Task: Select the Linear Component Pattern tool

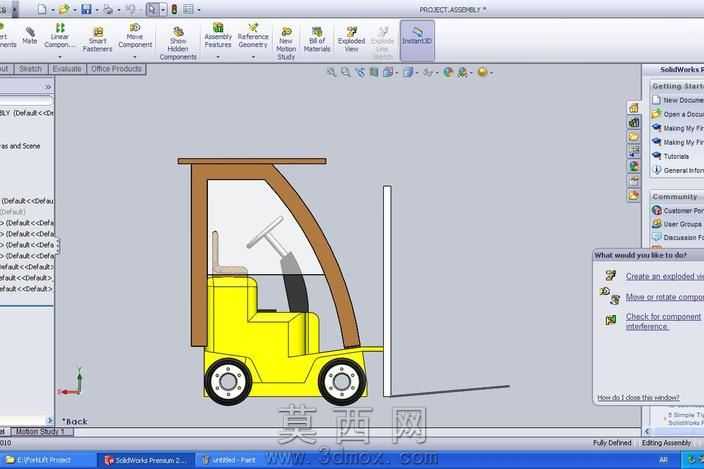Action: 59,35
